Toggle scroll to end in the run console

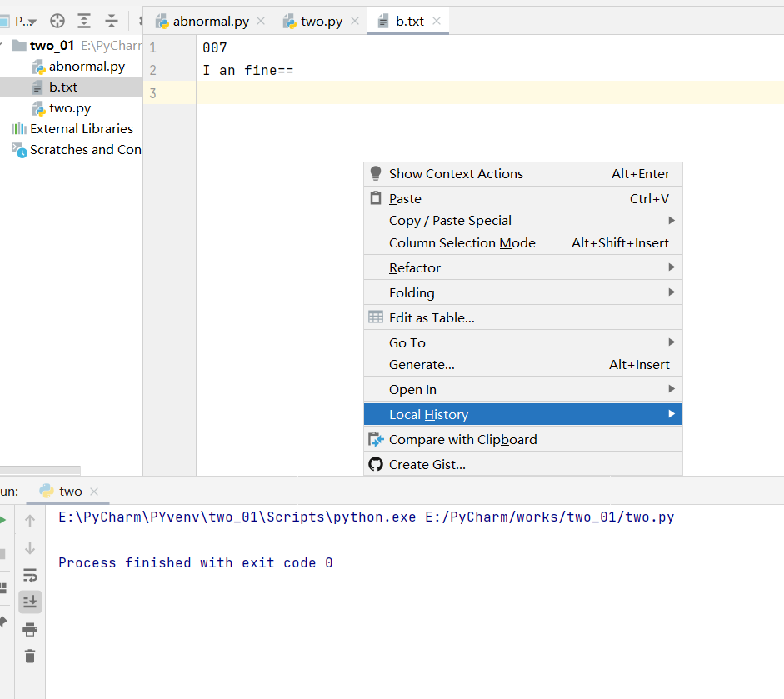pos(30,602)
